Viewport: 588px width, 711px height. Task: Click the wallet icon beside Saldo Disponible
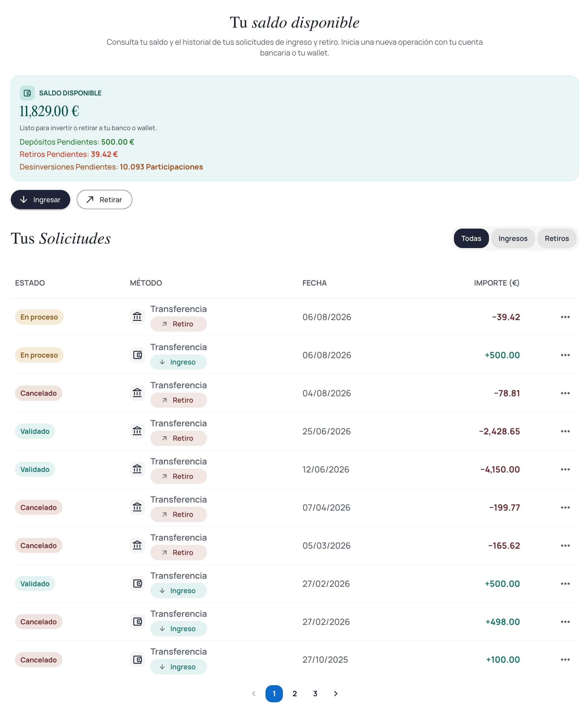(27, 93)
